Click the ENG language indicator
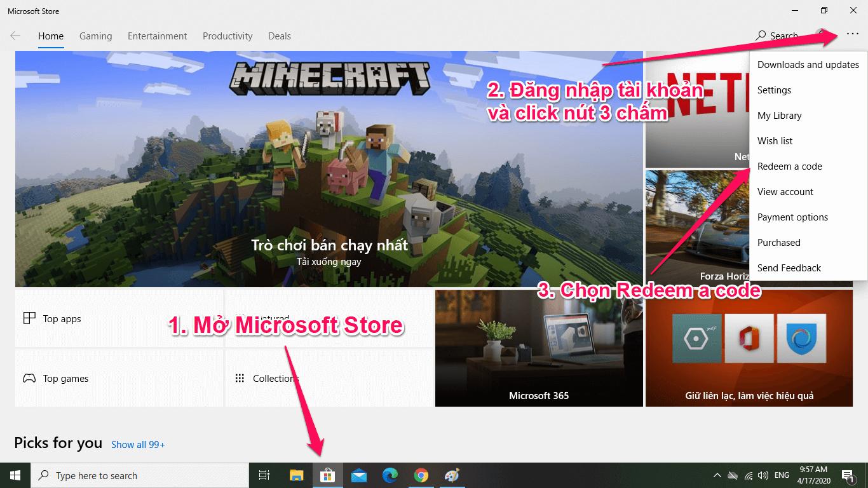The height and width of the screenshot is (488, 868). [782, 475]
